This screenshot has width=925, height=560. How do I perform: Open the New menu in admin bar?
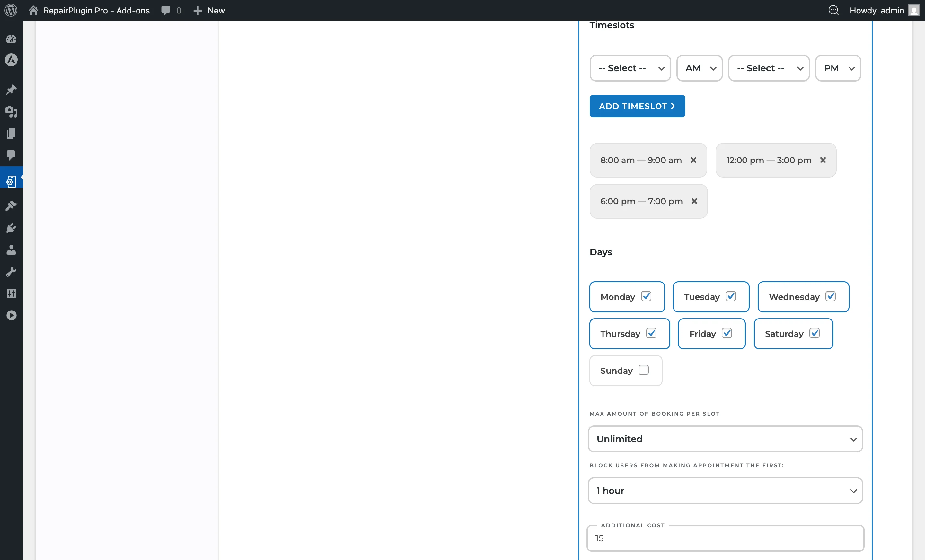click(x=209, y=11)
